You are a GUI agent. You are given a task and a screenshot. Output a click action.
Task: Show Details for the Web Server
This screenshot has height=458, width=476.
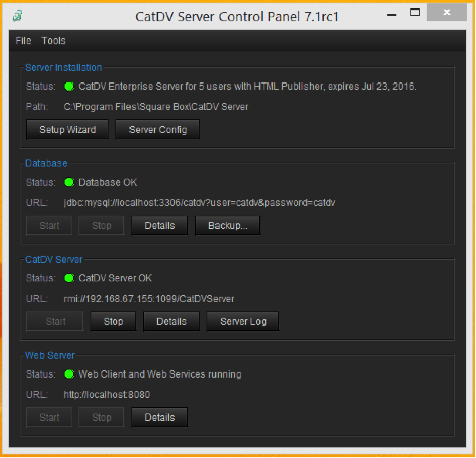coord(160,418)
